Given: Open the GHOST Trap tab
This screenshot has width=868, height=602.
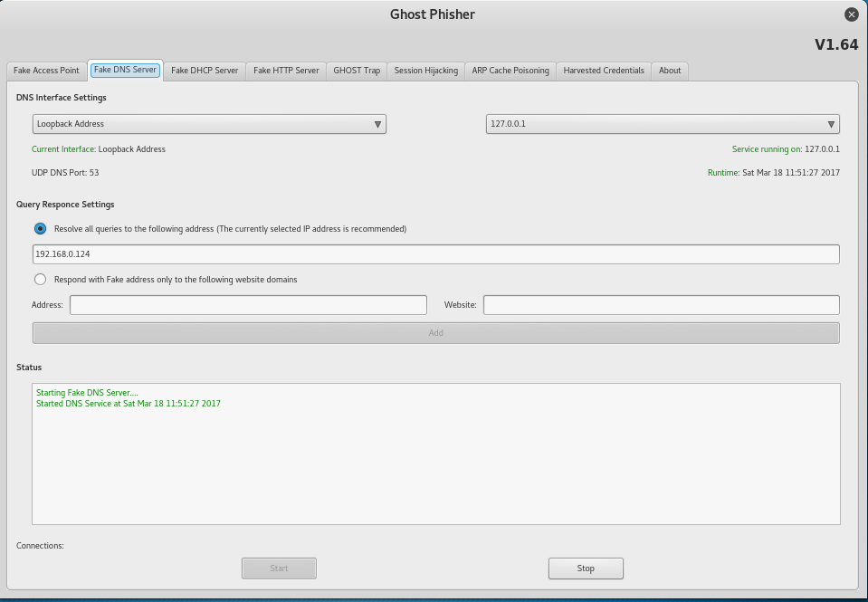Looking at the screenshot, I should pos(357,71).
